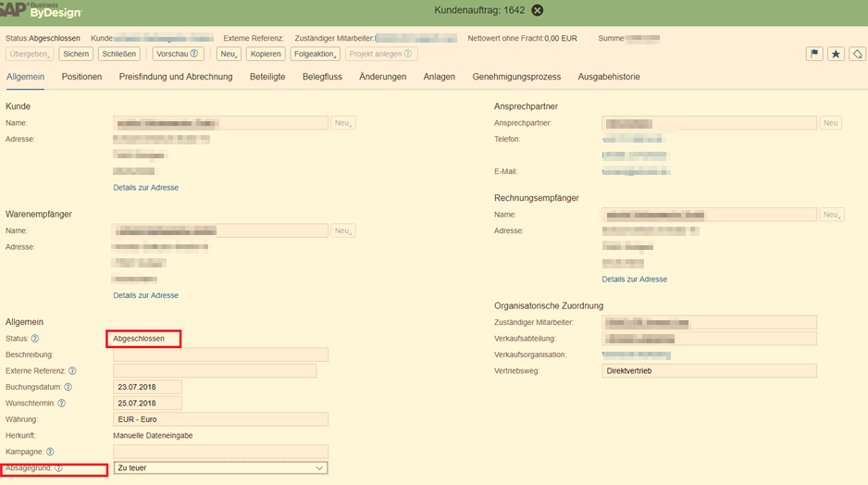The image size is (868, 485).
Task: Open help icon beside Externe Referenz label
Action: [x=72, y=371]
